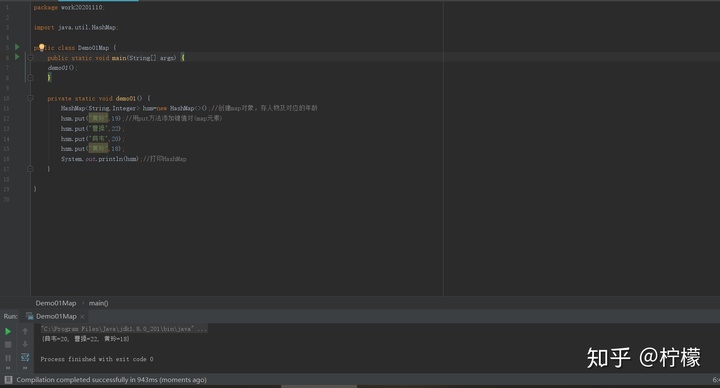Select the Demo01Map tab in Run panel

[56, 316]
